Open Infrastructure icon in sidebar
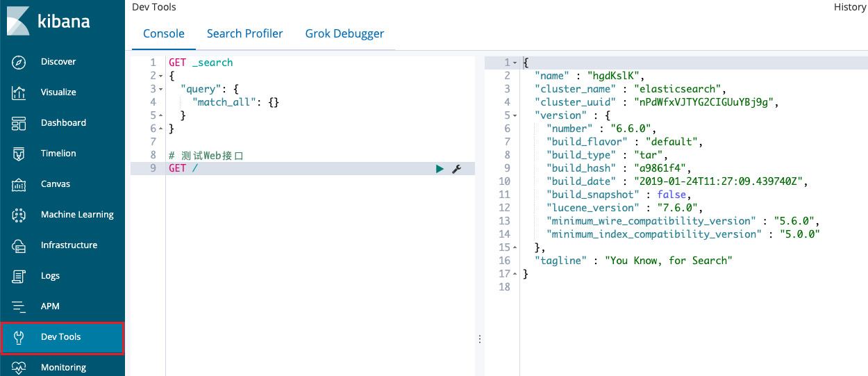This screenshot has width=868, height=376. (19, 245)
